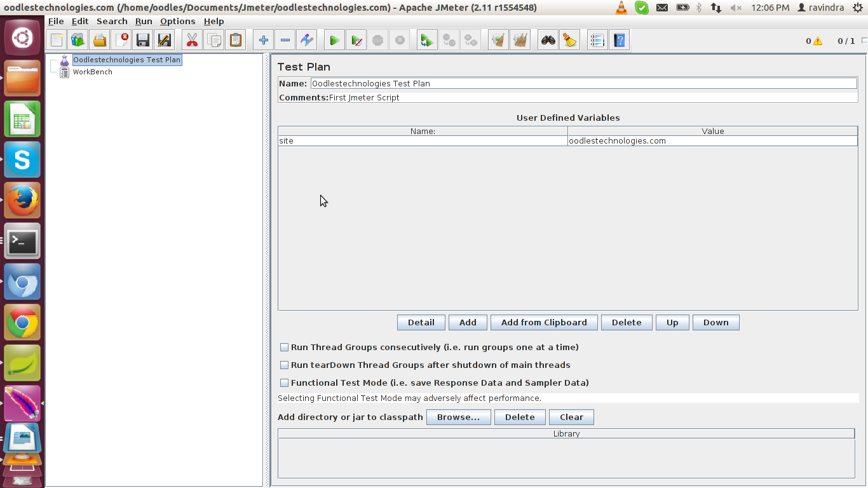Click the Close test plan icon
The image size is (868, 488).
(121, 41)
